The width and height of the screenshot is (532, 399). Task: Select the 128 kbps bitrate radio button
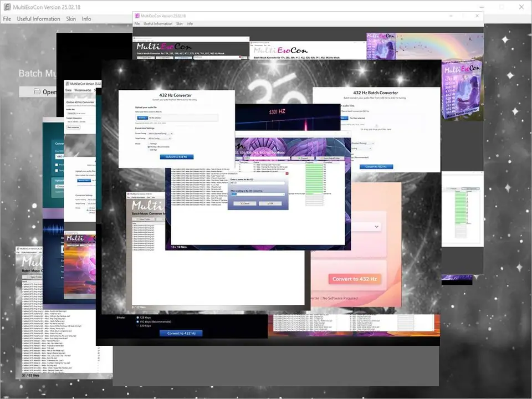pos(138,317)
